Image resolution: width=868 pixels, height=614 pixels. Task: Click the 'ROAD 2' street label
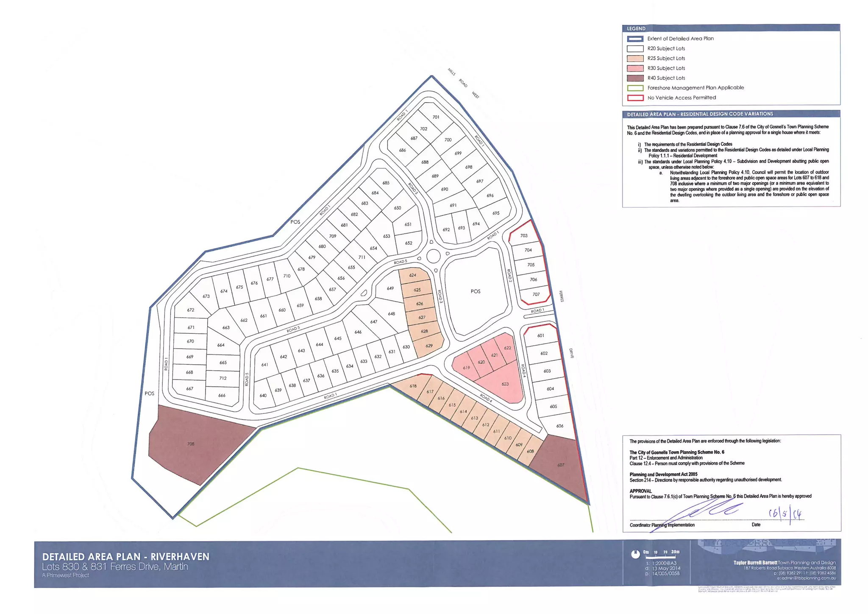click(x=509, y=276)
